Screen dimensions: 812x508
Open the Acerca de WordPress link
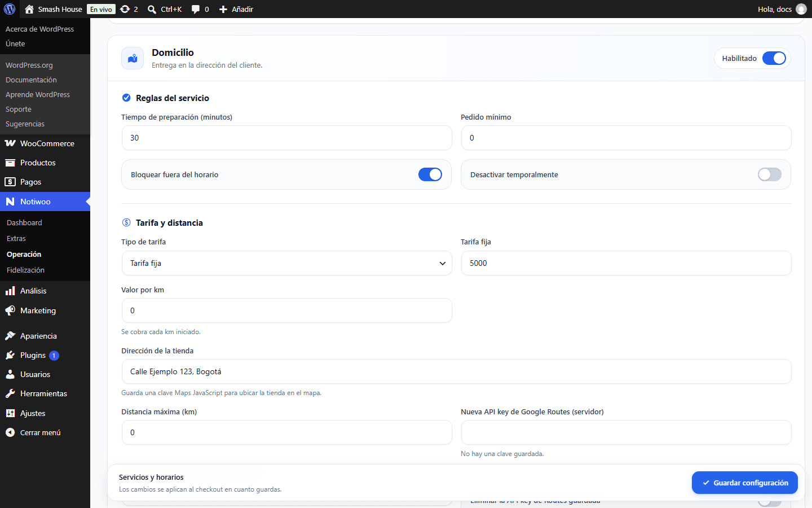[x=39, y=29]
